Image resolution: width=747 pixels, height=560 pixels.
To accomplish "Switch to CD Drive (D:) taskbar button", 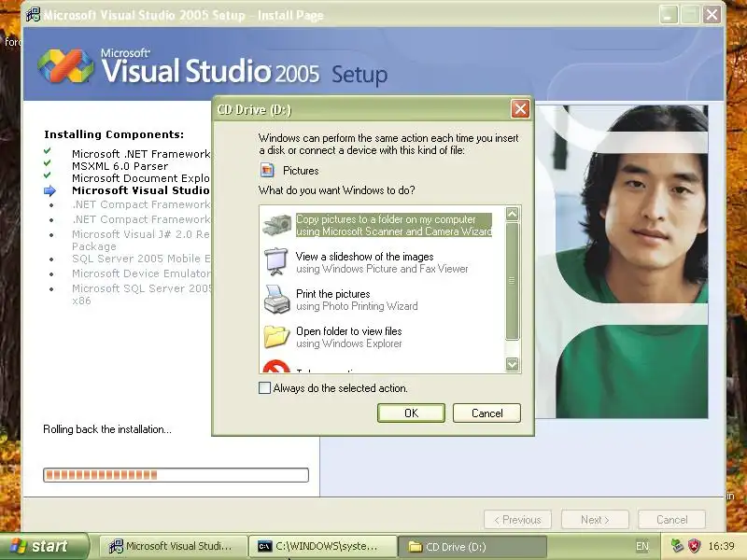I will tap(472, 546).
